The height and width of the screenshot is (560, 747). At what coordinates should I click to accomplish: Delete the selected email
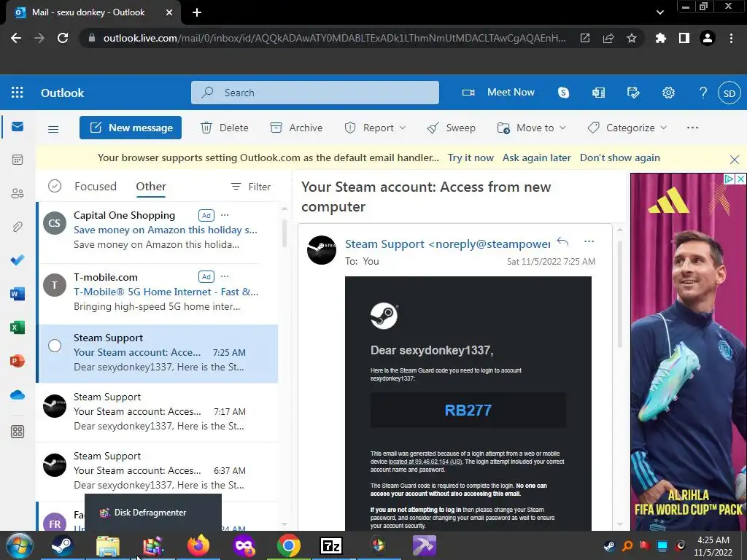[x=225, y=128]
